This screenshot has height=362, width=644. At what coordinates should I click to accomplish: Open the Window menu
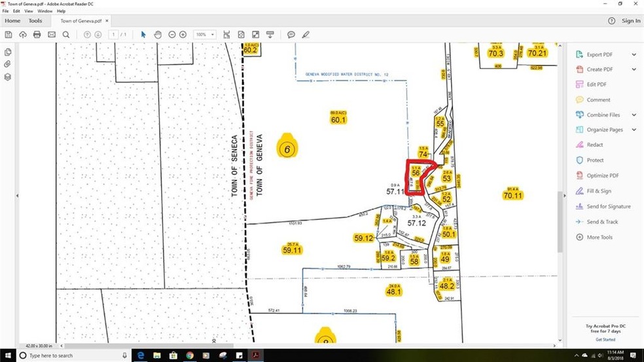coord(45,11)
